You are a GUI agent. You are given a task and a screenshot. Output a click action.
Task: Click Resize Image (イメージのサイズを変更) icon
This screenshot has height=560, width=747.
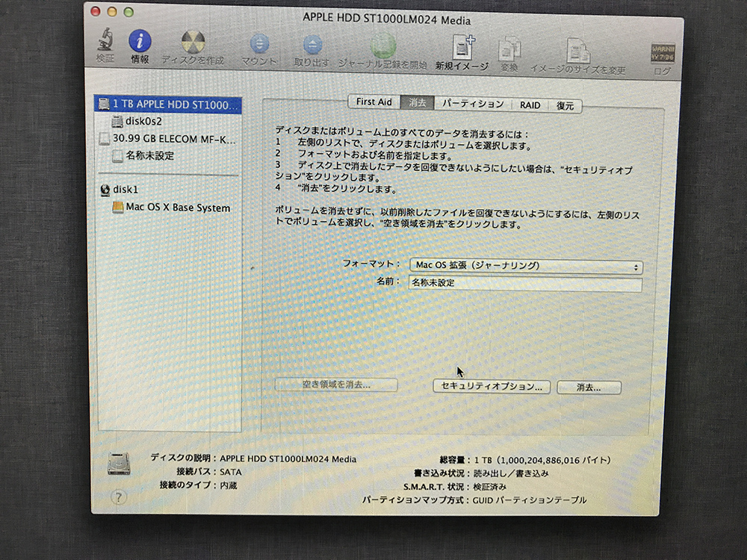coord(578,51)
